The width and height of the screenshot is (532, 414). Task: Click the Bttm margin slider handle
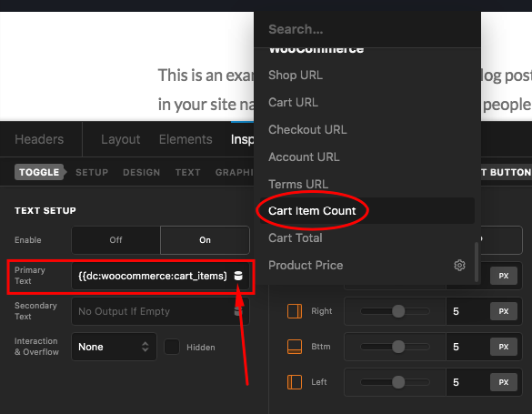(398, 347)
